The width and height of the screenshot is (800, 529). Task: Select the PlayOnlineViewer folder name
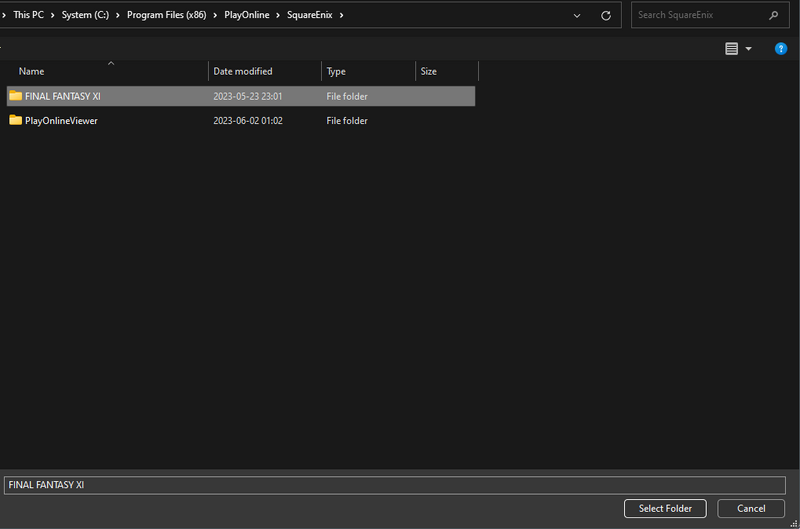pos(61,121)
